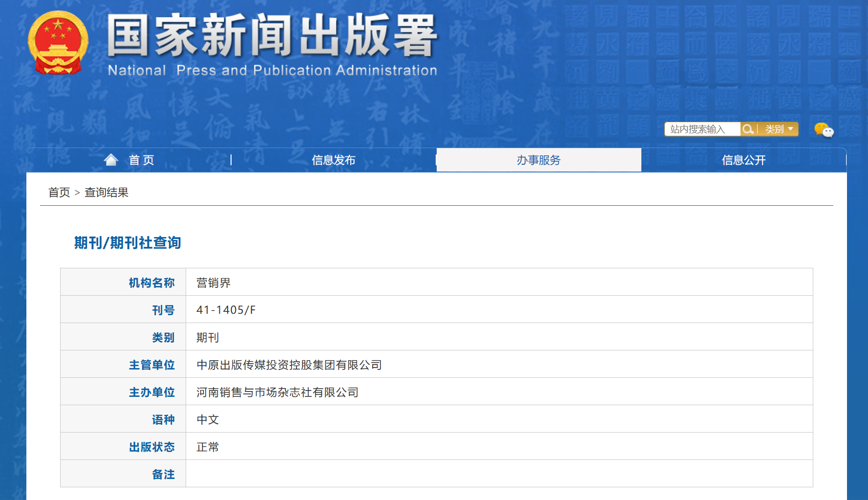Click the 类别 table row label
Image resolution: width=868 pixels, height=500 pixels.
[163, 337]
